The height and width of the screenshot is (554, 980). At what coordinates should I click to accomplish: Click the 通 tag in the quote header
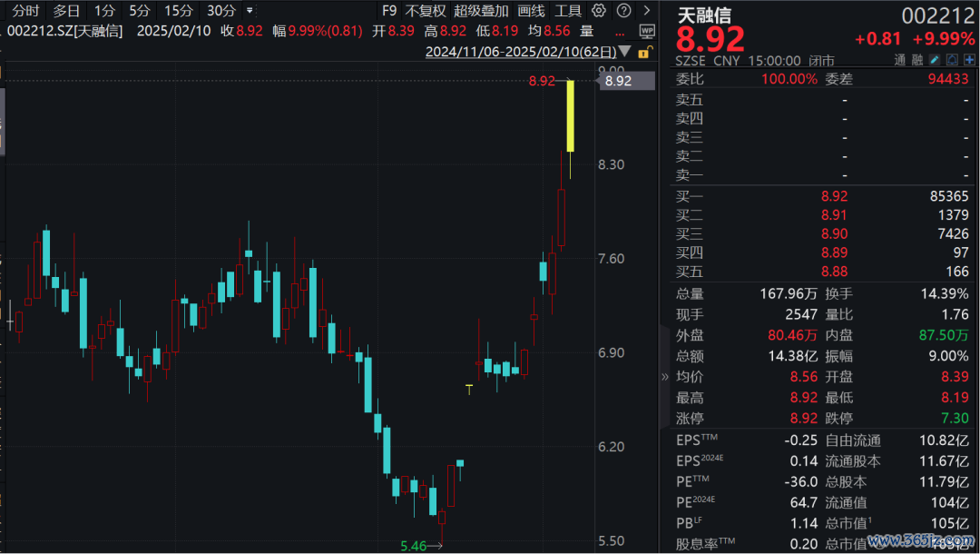click(900, 60)
